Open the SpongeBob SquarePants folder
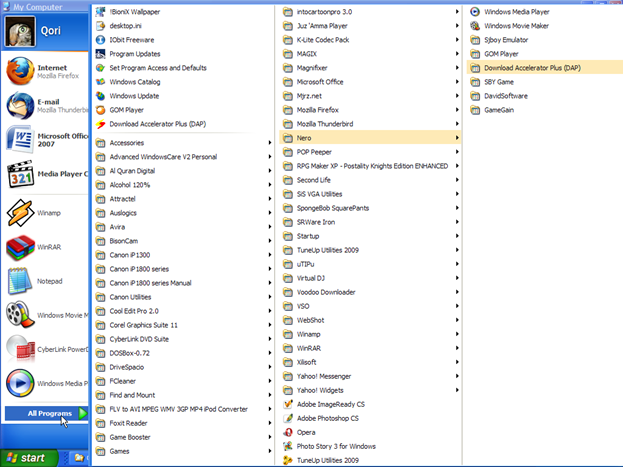 [x=370, y=208]
